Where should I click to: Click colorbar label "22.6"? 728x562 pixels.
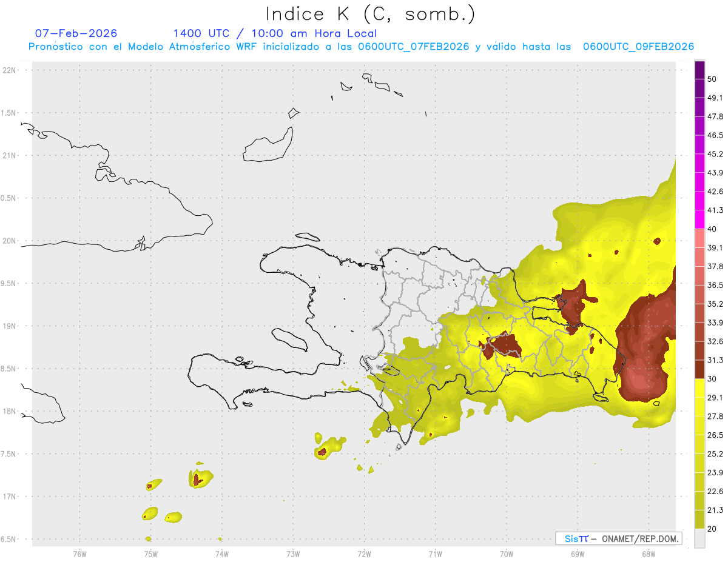pos(715,492)
